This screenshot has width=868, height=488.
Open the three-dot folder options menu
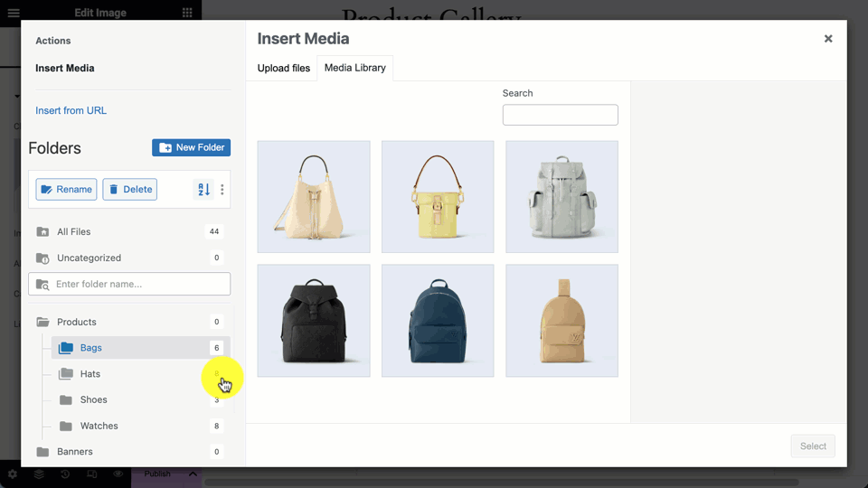222,190
